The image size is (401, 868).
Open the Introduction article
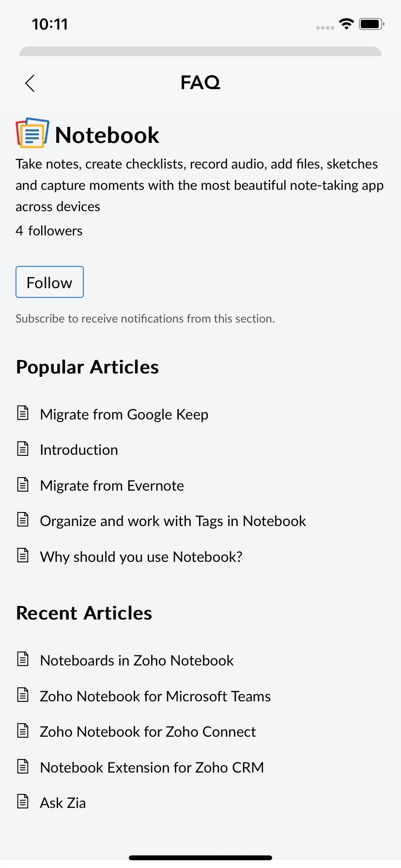point(79,450)
